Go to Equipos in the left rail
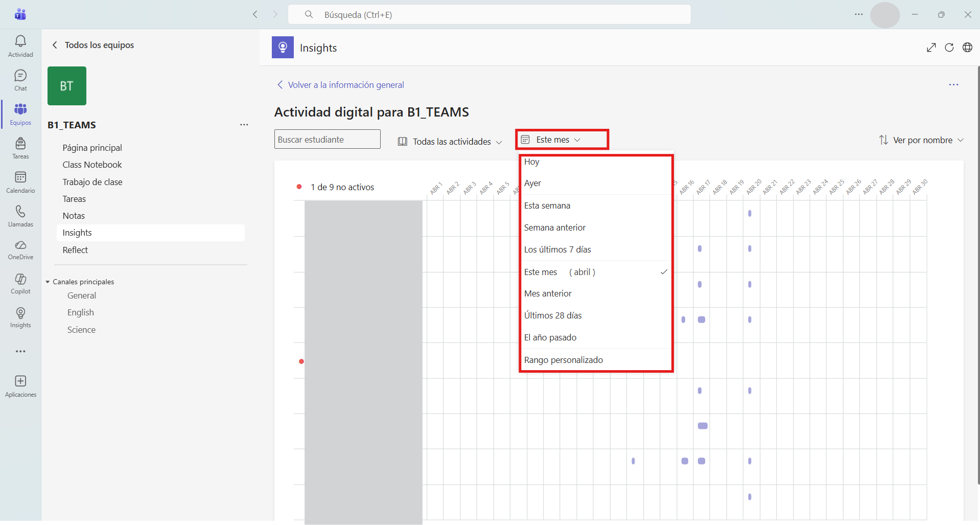The height and width of the screenshot is (525, 980). [20, 115]
